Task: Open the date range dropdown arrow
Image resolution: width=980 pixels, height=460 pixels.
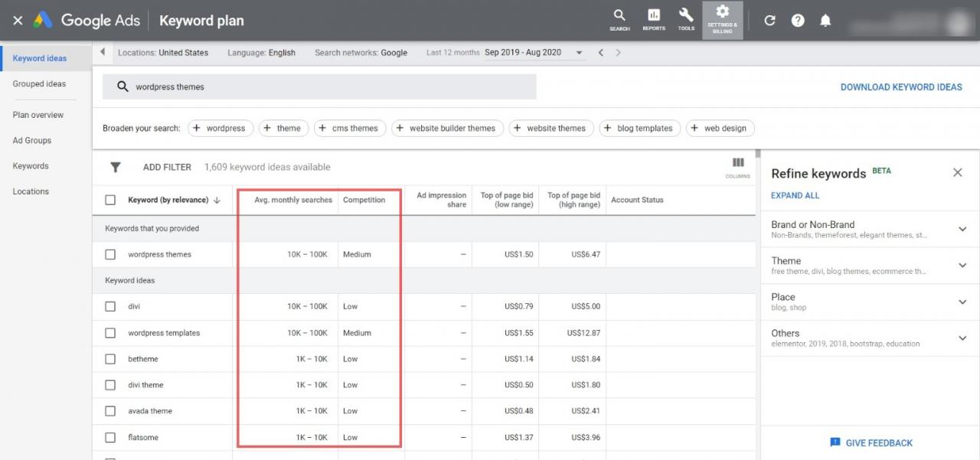Action: pyautogui.click(x=580, y=53)
